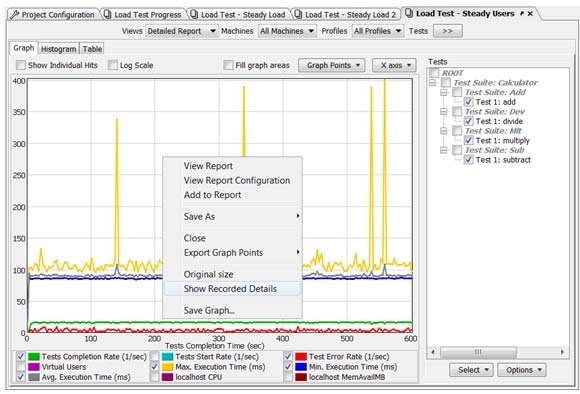The width and height of the screenshot is (580, 394).
Task: Uncheck Test 1: add checkbox
Action: [468, 102]
